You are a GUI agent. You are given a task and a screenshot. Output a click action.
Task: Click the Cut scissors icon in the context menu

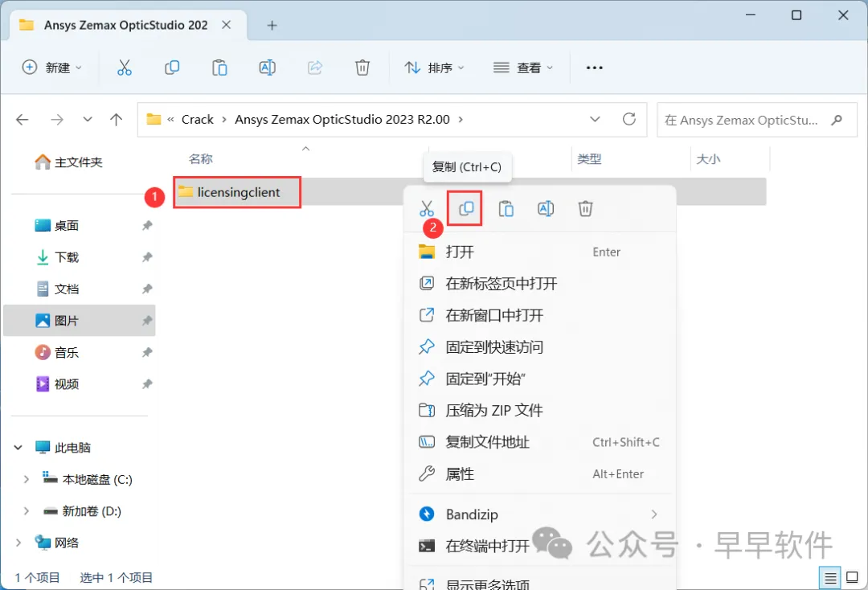point(426,209)
